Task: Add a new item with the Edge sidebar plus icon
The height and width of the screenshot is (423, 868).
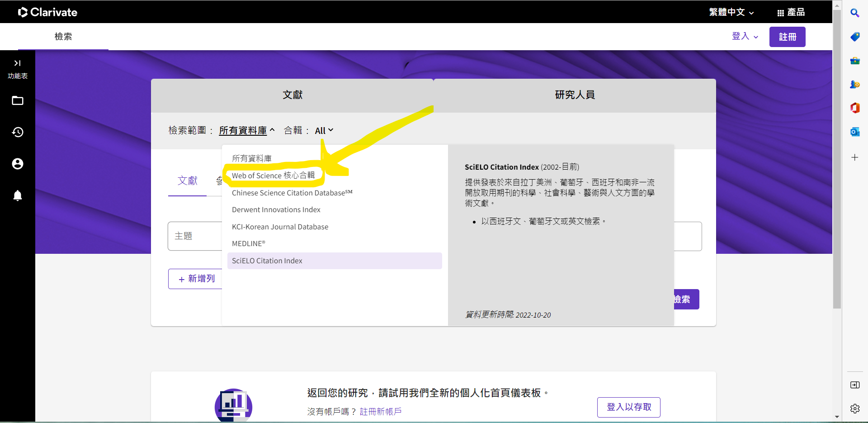Action: (855, 157)
